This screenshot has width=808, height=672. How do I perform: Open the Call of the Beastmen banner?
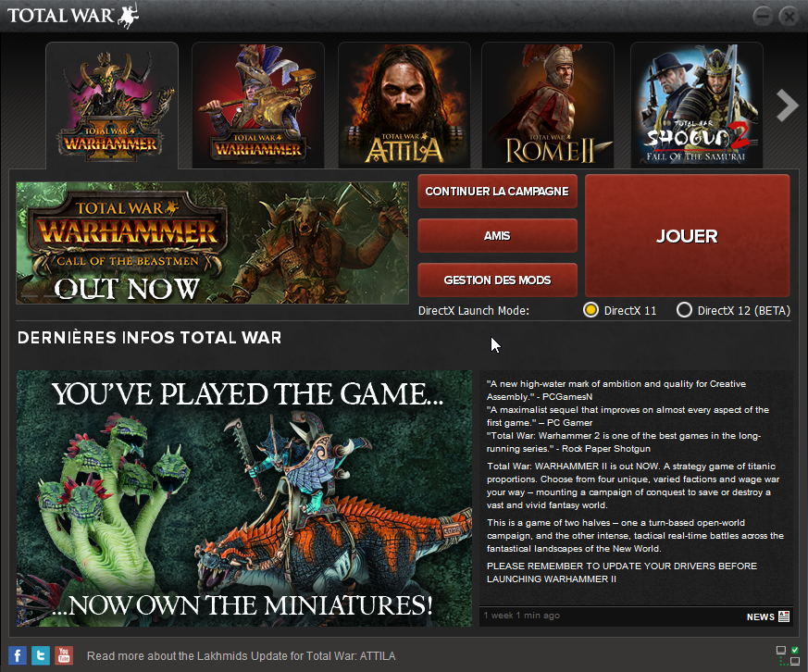[212, 243]
